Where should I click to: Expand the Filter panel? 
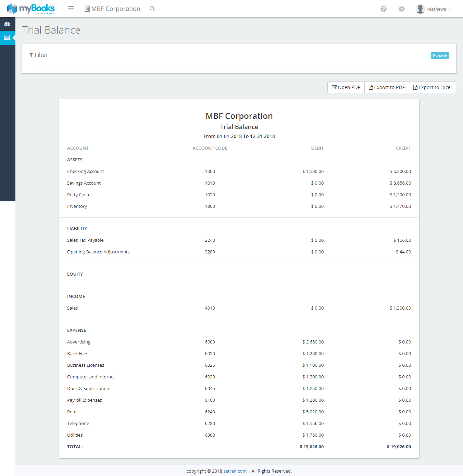(440, 56)
